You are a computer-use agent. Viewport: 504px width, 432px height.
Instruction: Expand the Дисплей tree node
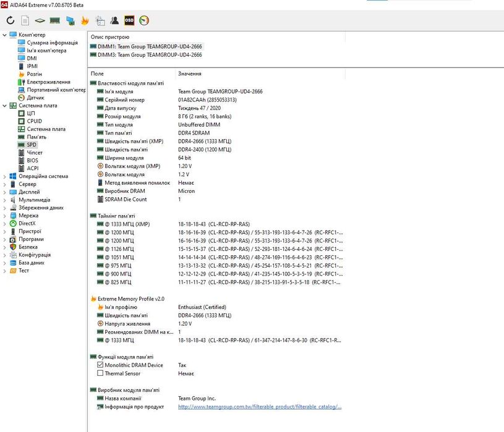[x=4, y=192]
